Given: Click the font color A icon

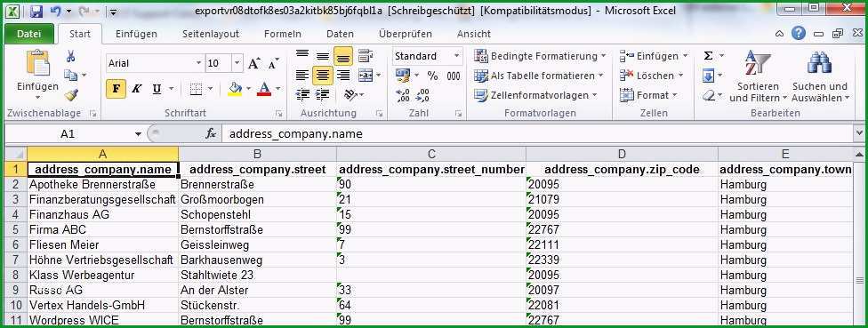Looking at the screenshot, I should tap(265, 89).
